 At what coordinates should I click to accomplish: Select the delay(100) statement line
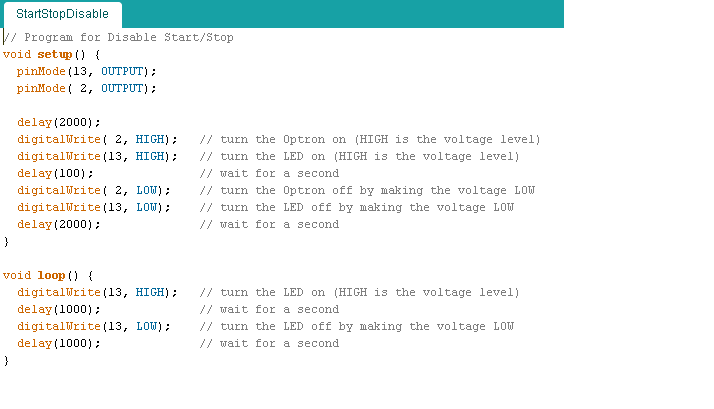(x=55, y=173)
